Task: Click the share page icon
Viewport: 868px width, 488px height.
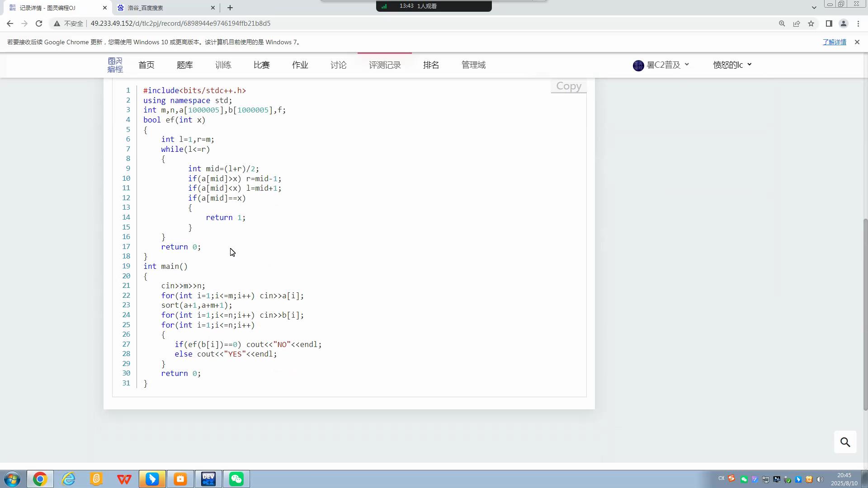Action: point(796,23)
